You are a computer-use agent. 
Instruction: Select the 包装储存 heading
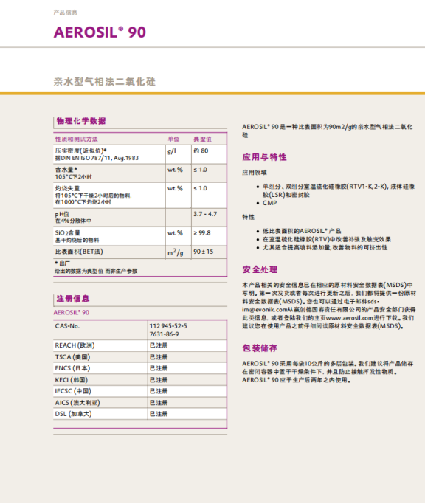(260, 348)
